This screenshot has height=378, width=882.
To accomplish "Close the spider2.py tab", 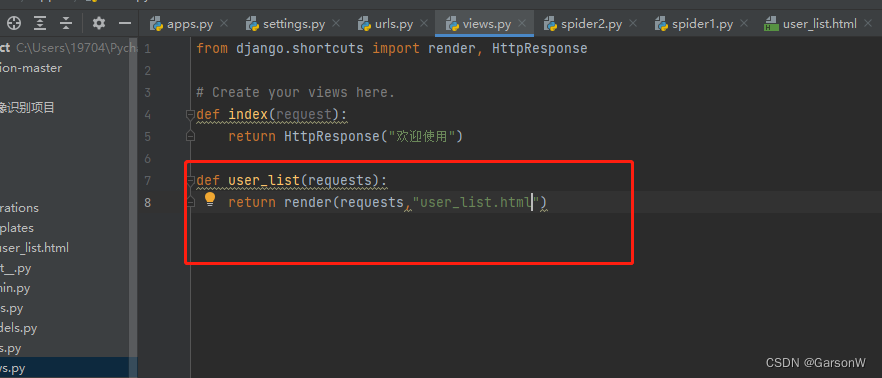I will 633,24.
